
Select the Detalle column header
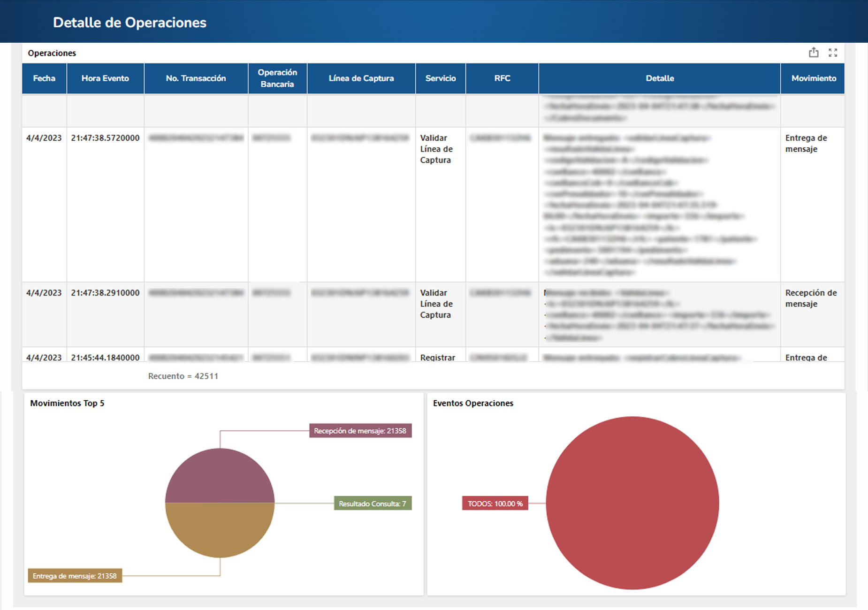coord(659,78)
